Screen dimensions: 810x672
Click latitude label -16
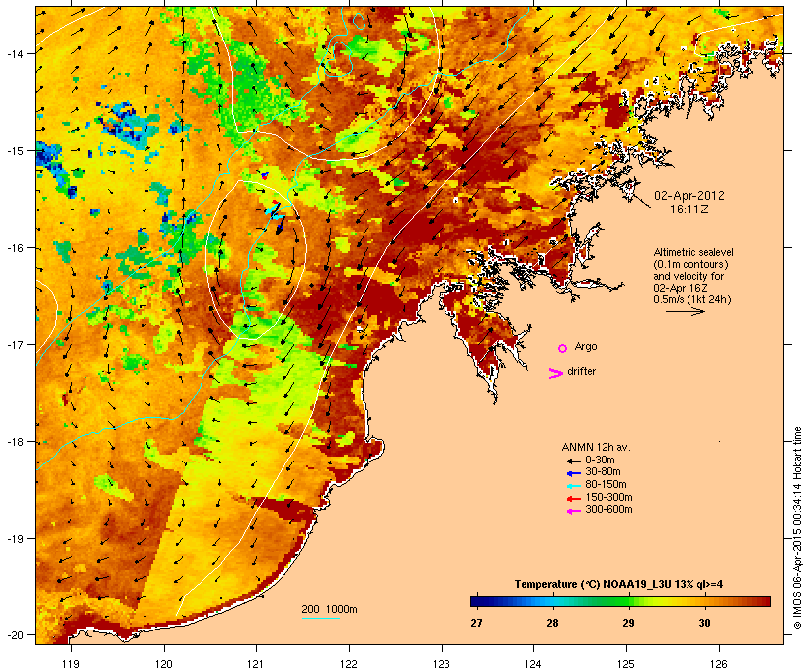(14, 248)
